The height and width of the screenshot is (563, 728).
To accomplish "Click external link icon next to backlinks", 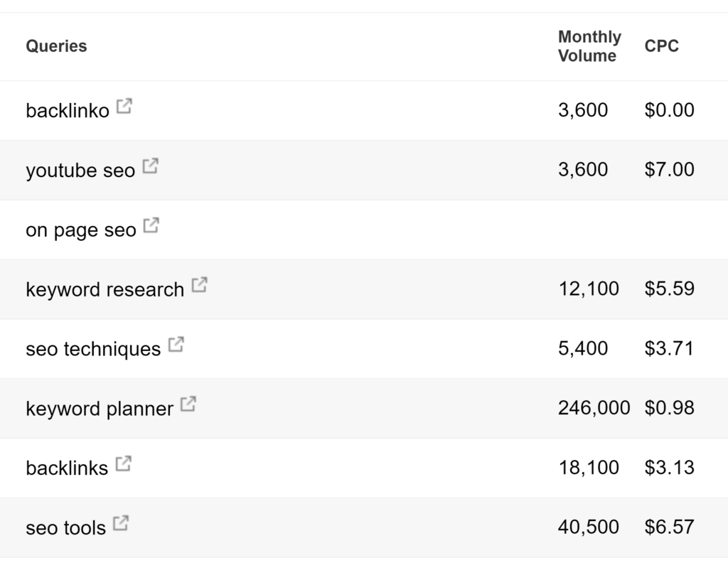I will click(x=124, y=463).
